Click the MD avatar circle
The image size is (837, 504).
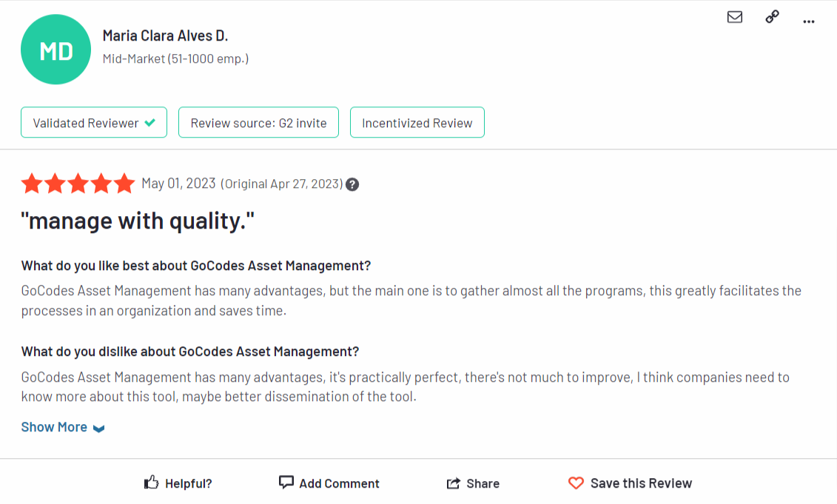pyautogui.click(x=56, y=49)
